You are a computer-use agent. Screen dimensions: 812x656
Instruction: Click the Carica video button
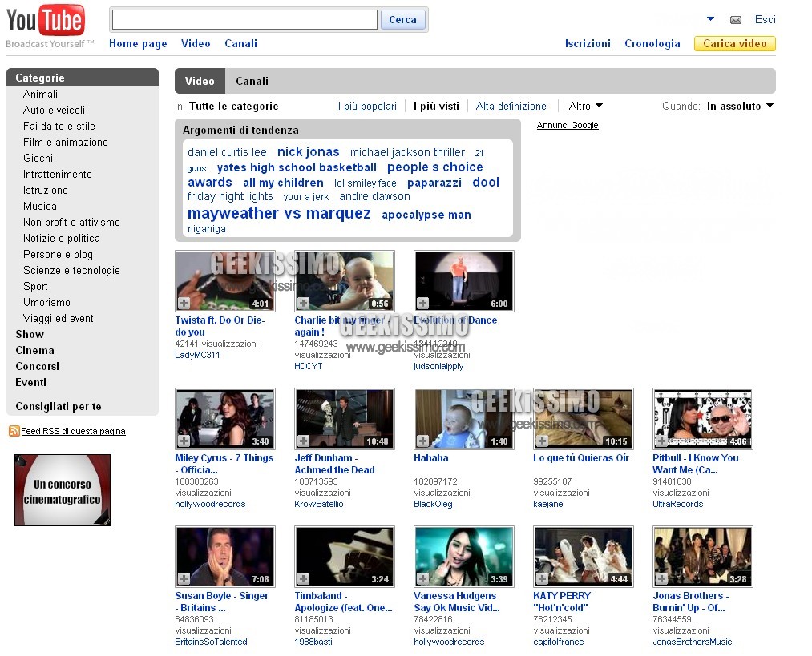pos(734,44)
